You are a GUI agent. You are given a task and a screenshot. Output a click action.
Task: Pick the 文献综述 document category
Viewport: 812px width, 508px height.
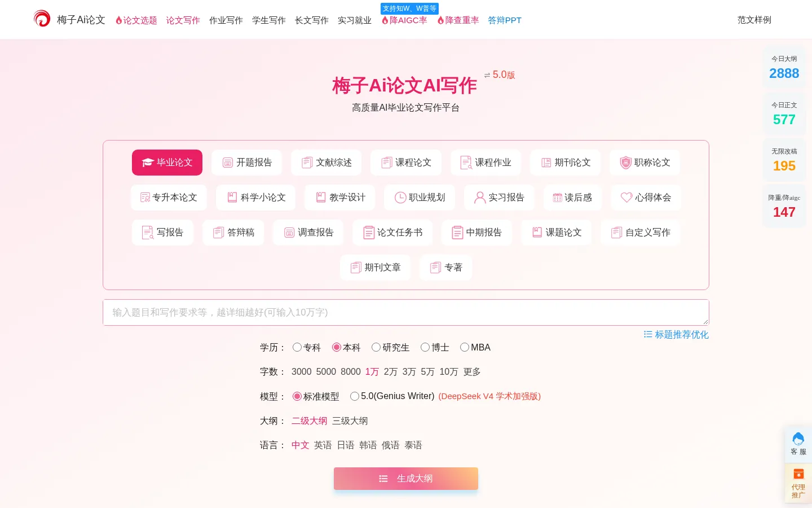pos(326,163)
